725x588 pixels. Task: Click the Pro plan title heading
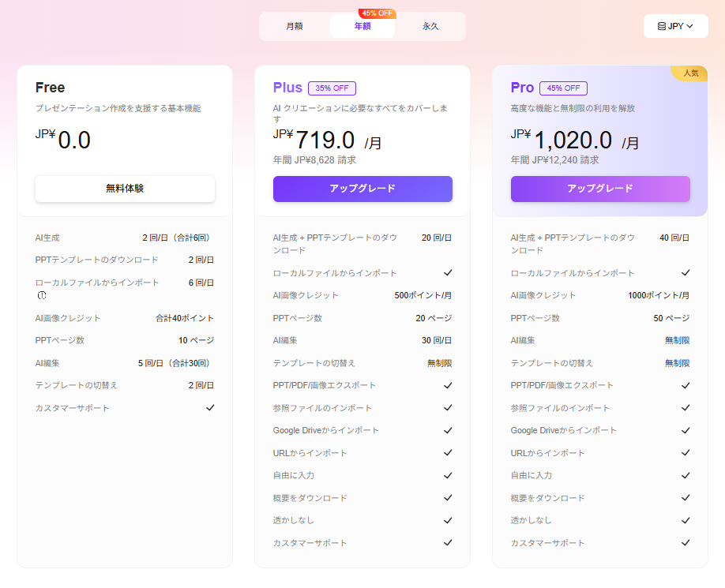[522, 88]
